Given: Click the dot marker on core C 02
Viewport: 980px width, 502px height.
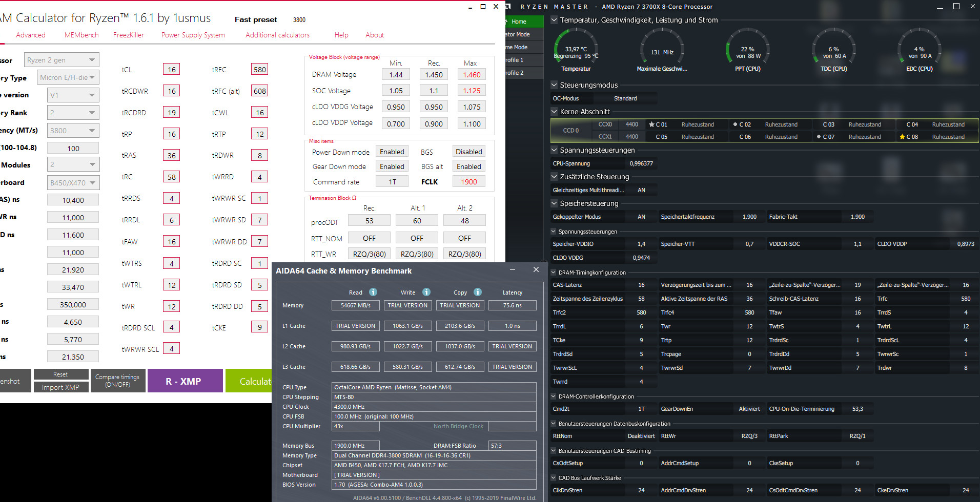Looking at the screenshot, I should tap(735, 124).
